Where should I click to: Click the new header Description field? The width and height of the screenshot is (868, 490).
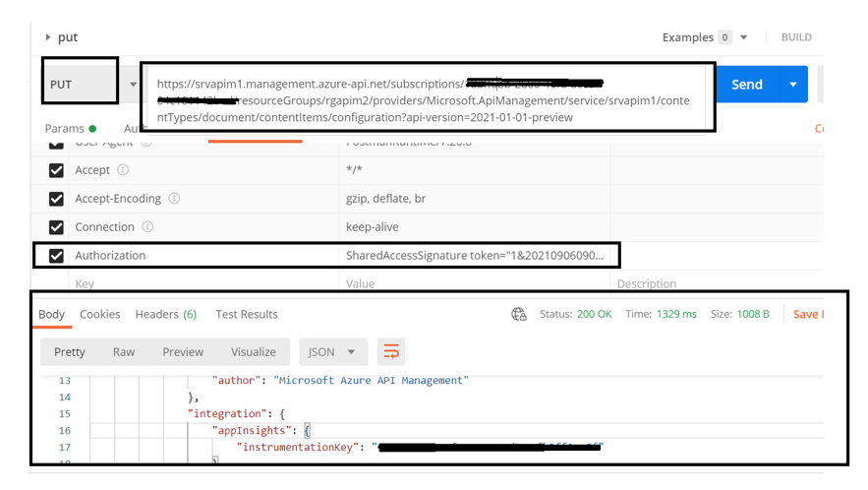pos(717,283)
